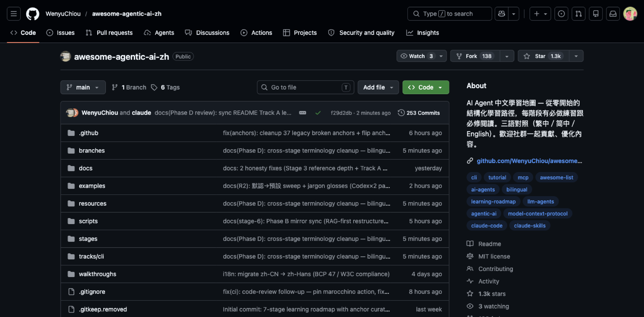Image resolution: width=644 pixels, height=317 pixels.
Task: Open Security and quality tab
Action: (x=361, y=33)
